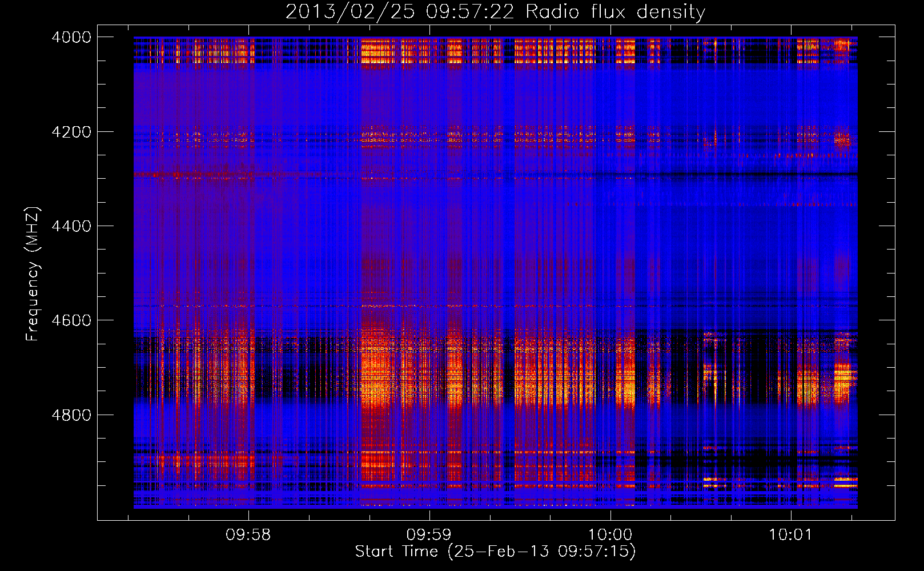
Task: Click the plot title '2013/02/25 09:57:22 Radio flux density'
Action: pyautogui.click(x=496, y=11)
